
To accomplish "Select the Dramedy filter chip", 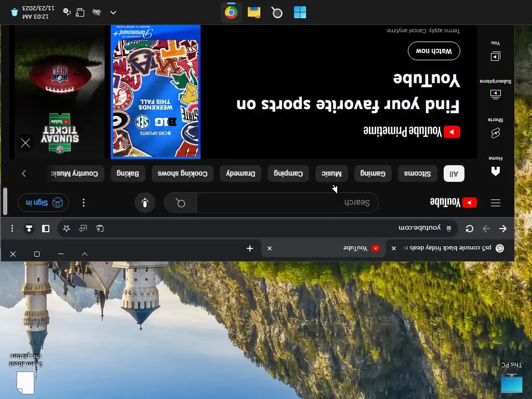I will point(241,174).
